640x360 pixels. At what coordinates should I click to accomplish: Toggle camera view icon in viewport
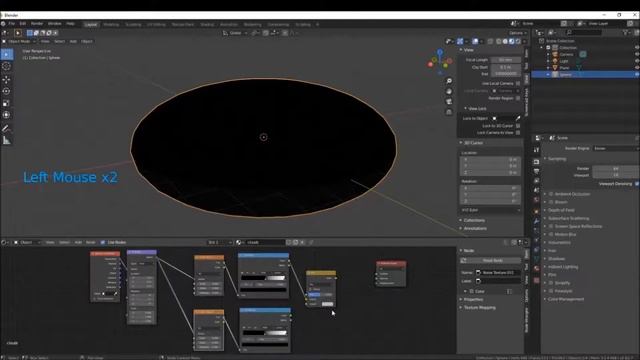449,102
